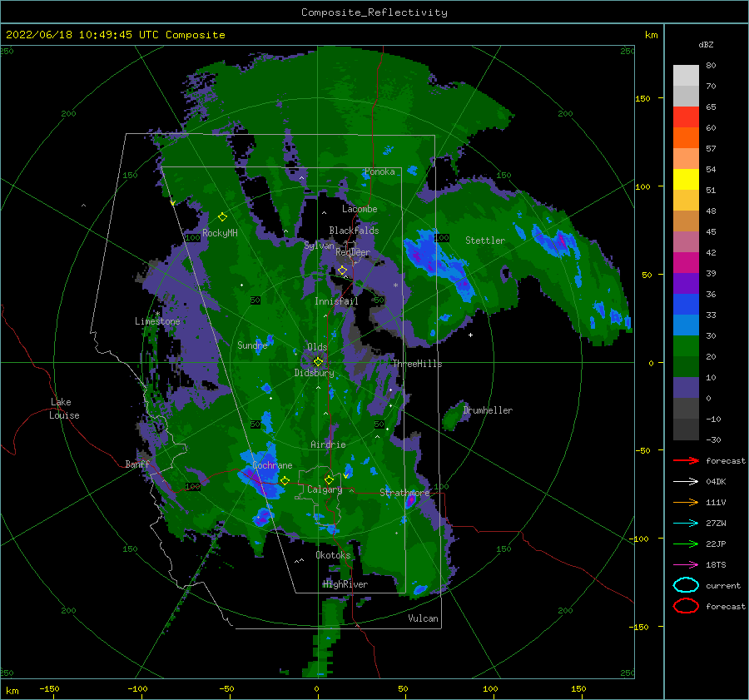Viewport: 749px width, 700px height.
Task: Click the yellow diamond marker above Calgary
Action: (329, 479)
